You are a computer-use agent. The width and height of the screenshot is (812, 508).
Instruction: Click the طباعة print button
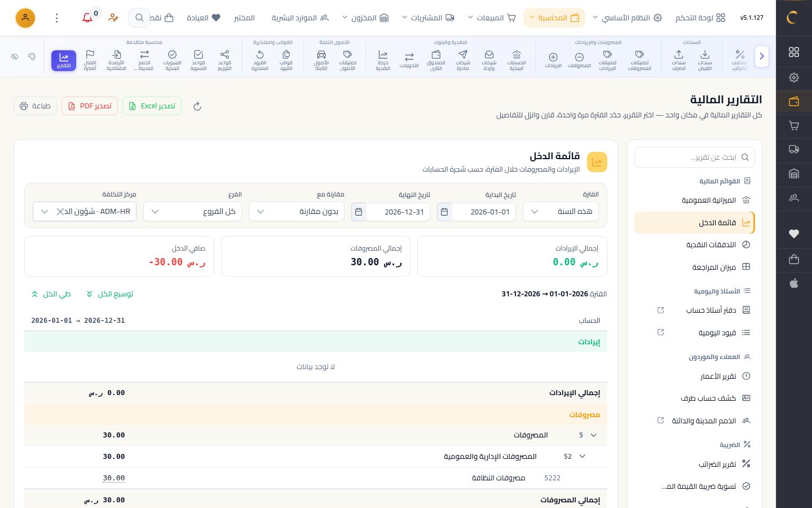(35, 106)
